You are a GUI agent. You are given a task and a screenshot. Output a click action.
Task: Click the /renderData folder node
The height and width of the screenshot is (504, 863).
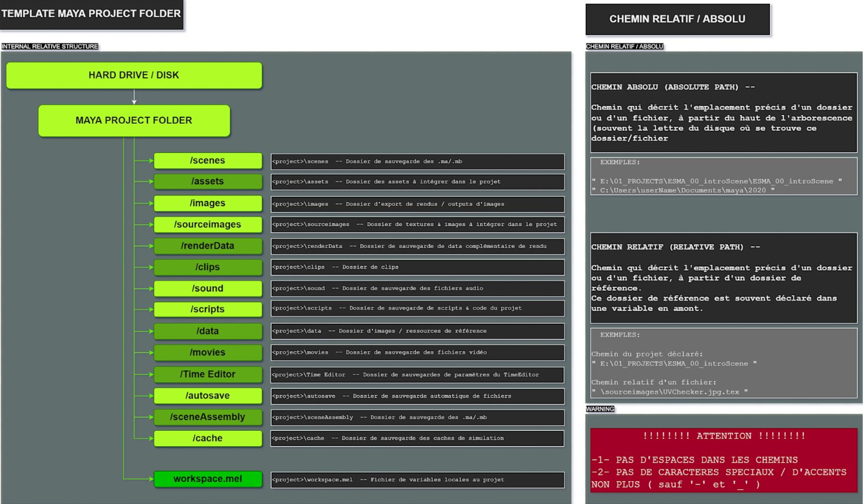coord(207,246)
